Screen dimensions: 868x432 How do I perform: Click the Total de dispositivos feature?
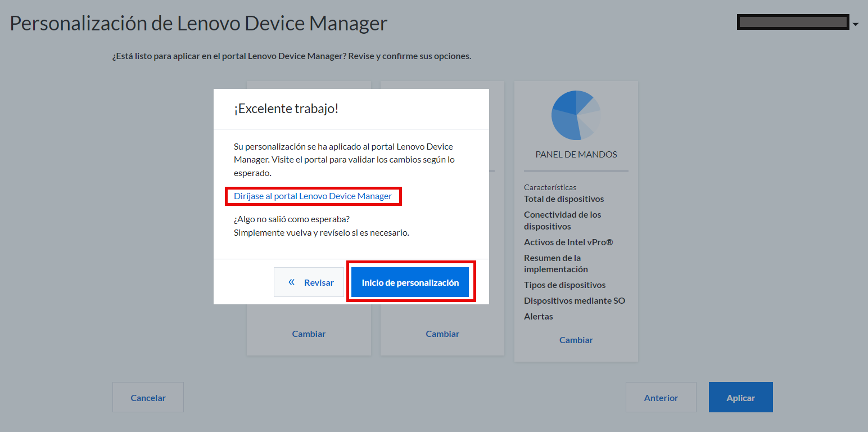pos(564,199)
